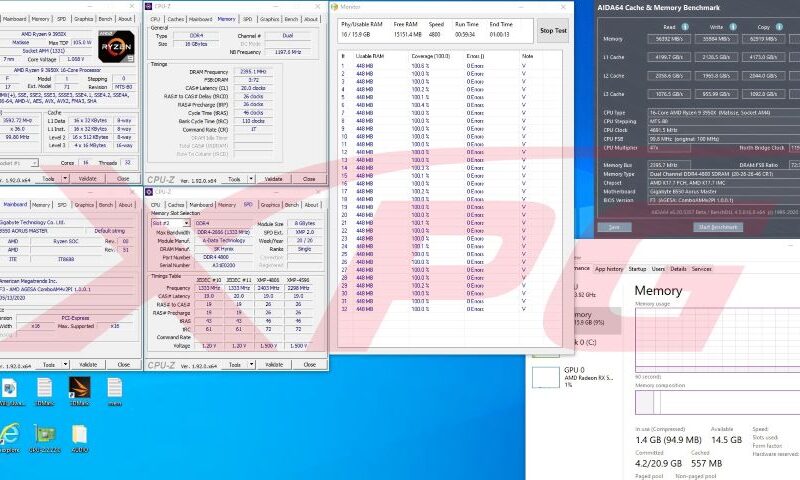Click the Memory Read value 56332 MB/s

(669, 39)
